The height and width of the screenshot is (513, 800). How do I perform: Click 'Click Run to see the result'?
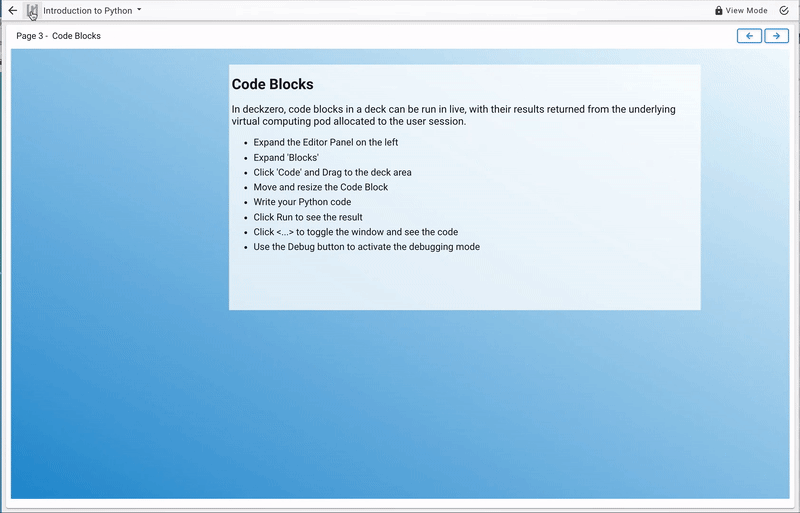(x=308, y=217)
